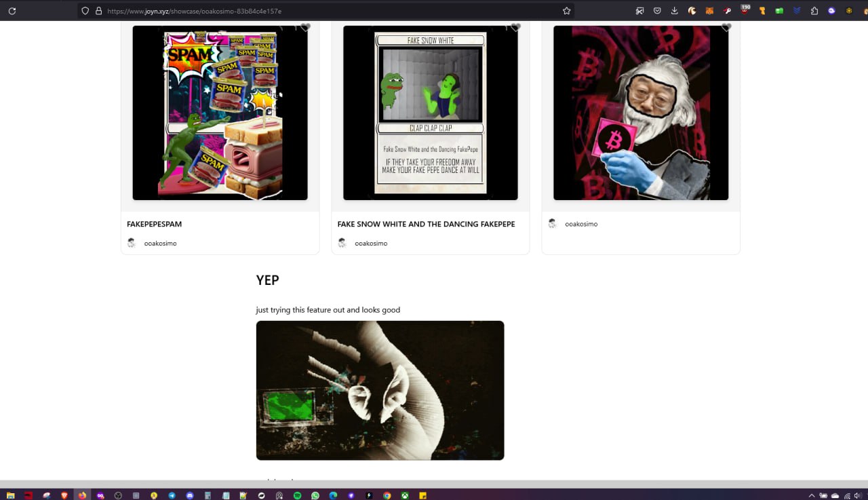The width and height of the screenshot is (868, 500).
Task: Like the Fake Snow White card heart
Action: pyautogui.click(x=515, y=27)
